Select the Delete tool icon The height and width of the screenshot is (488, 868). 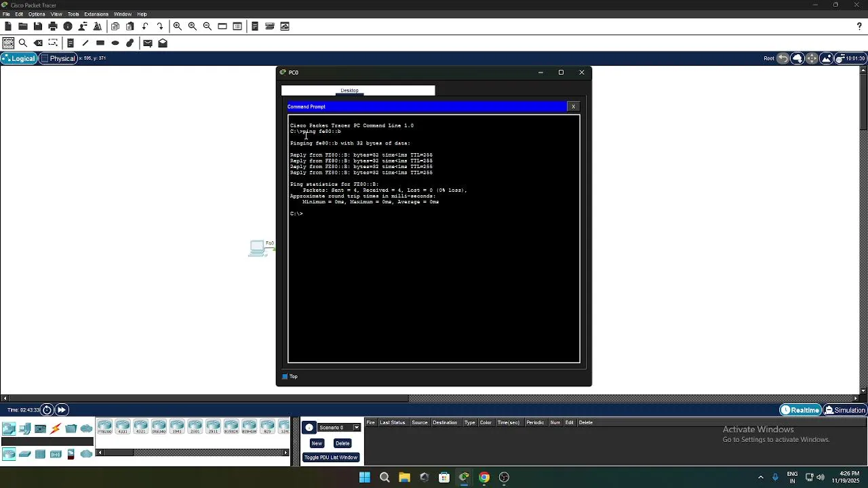[x=38, y=43]
